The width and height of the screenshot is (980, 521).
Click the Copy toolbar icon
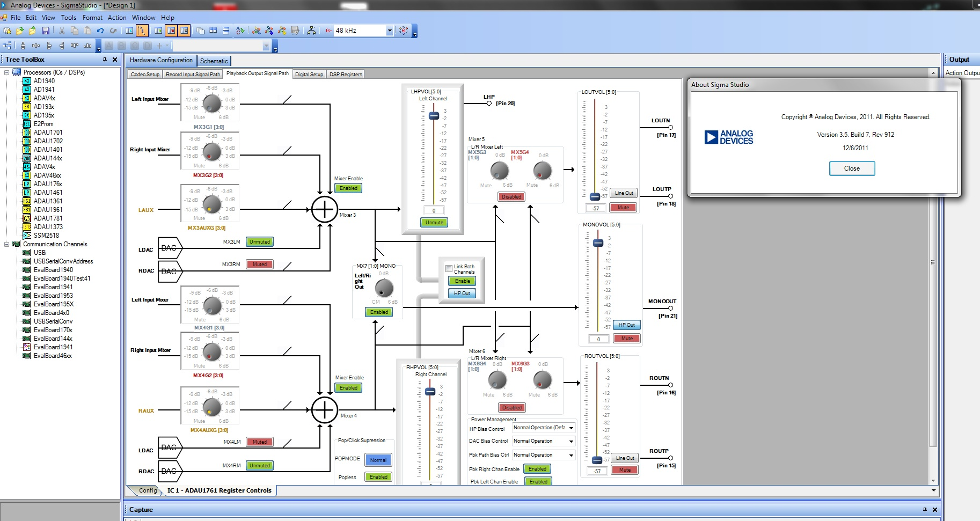pos(75,31)
